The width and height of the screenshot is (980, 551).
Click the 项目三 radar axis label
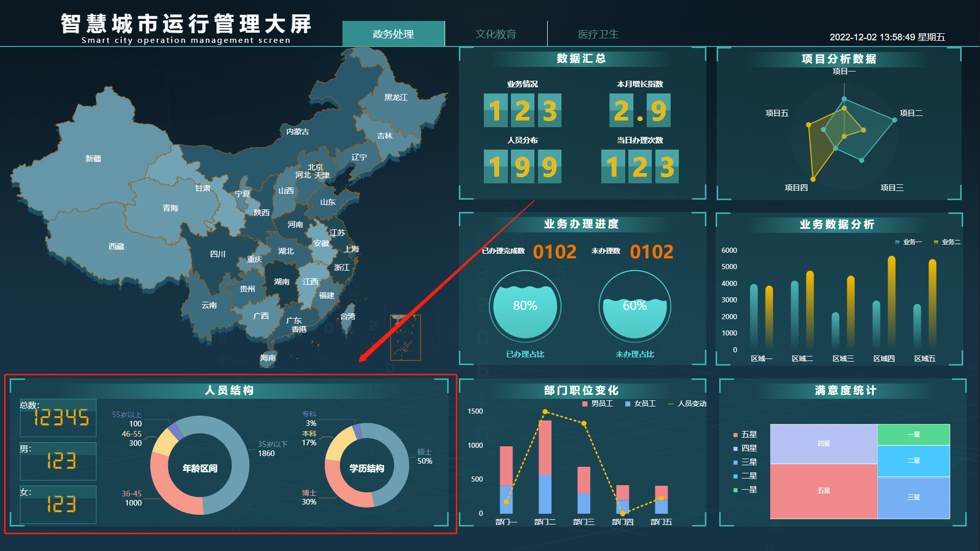[x=892, y=188]
